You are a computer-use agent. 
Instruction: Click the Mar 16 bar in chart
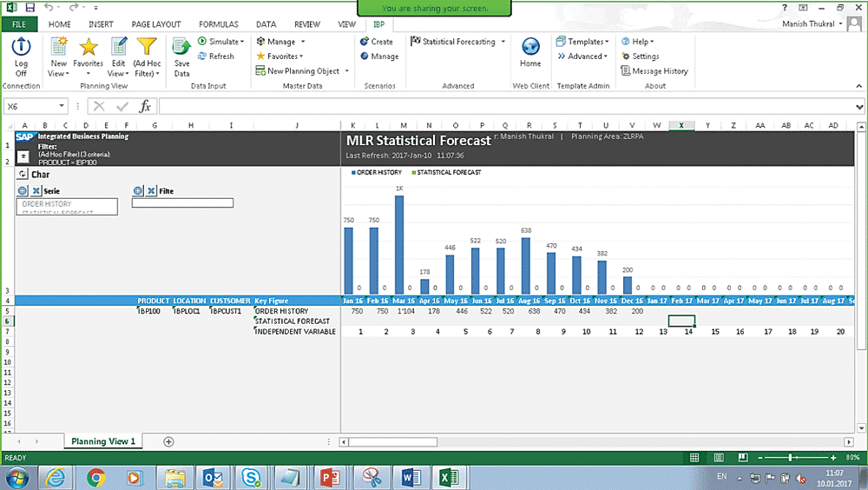[399, 244]
